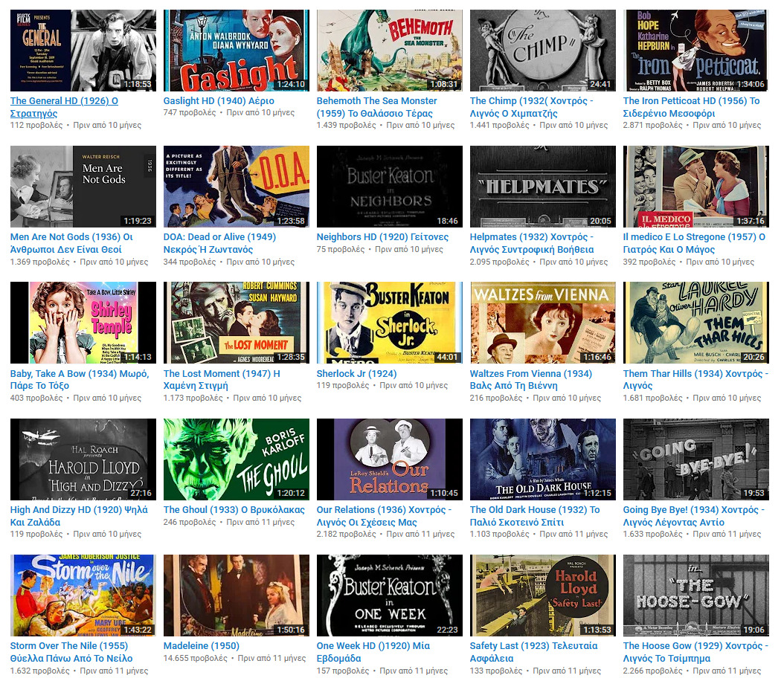Open Men Are Not Gods (1936) title link

click(71, 243)
